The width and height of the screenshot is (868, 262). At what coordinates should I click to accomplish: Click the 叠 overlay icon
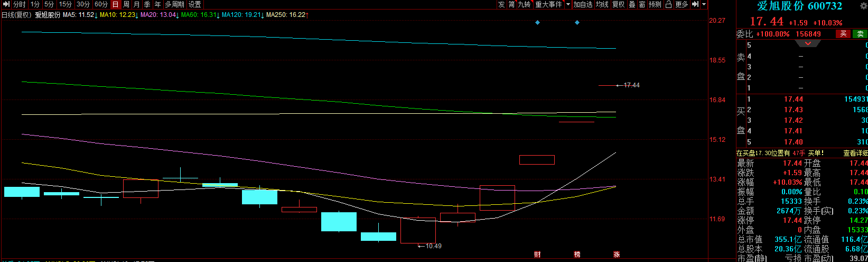point(632,4)
